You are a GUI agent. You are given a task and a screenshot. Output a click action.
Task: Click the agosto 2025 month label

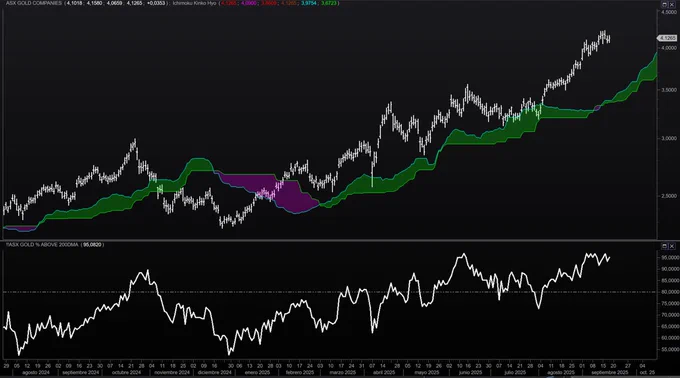point(560,373)
